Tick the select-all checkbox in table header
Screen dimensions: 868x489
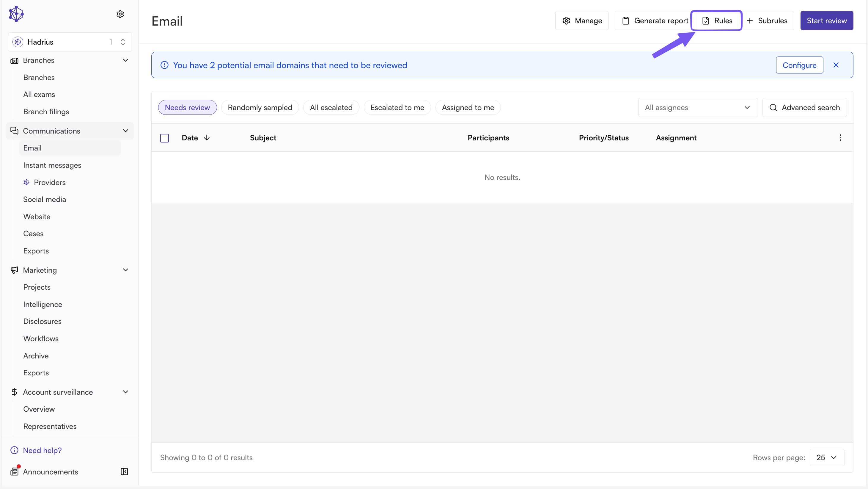pyautogui.click(x=164, y=138)
